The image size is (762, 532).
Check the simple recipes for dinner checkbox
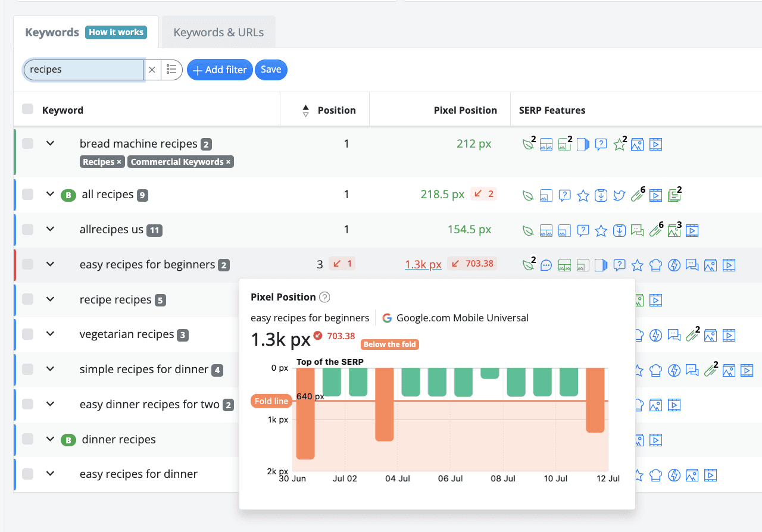coord(27,370)
